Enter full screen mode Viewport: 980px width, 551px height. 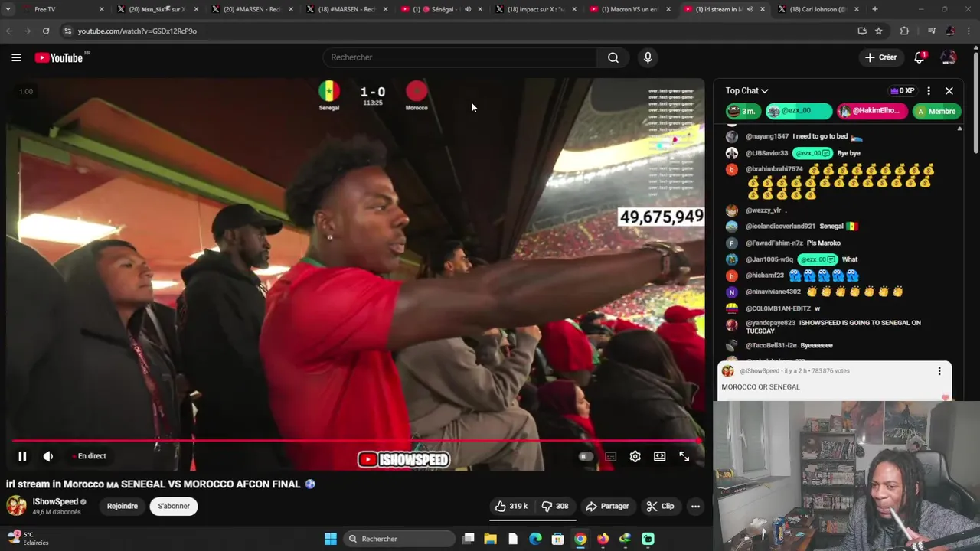coord(684,456)
